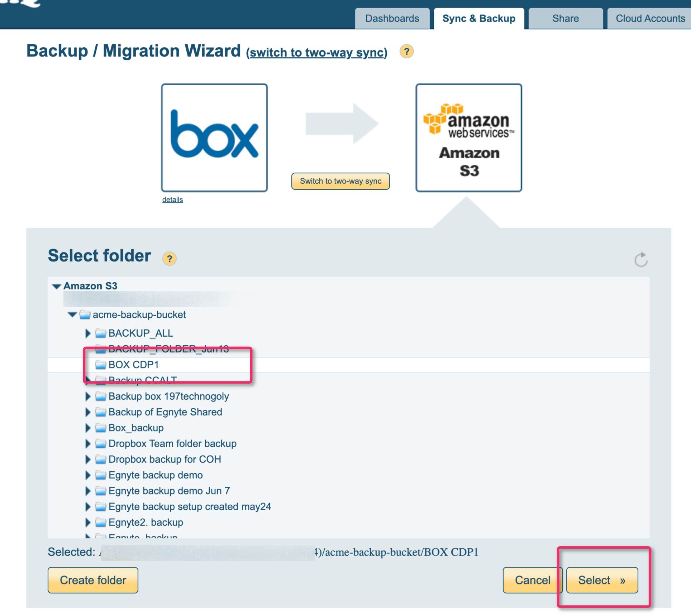Open the Cloud Accounts tab
The width and height of the screenshot is (691, 616).
(649, 18)
